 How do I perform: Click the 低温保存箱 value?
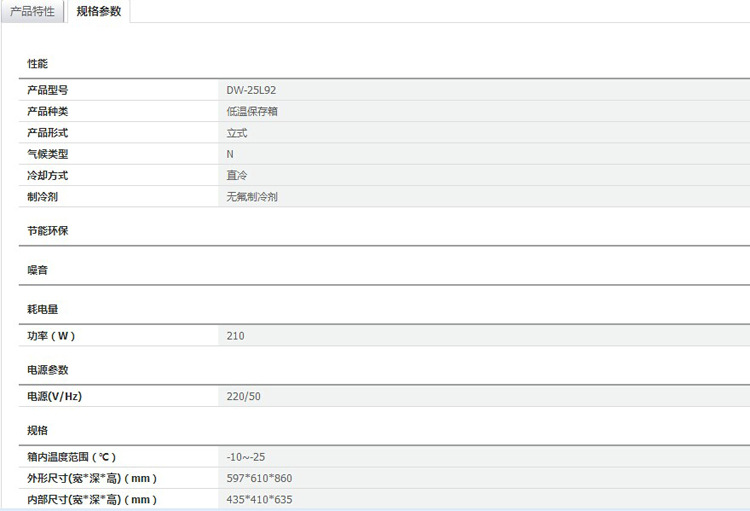[x=251, y=111]
